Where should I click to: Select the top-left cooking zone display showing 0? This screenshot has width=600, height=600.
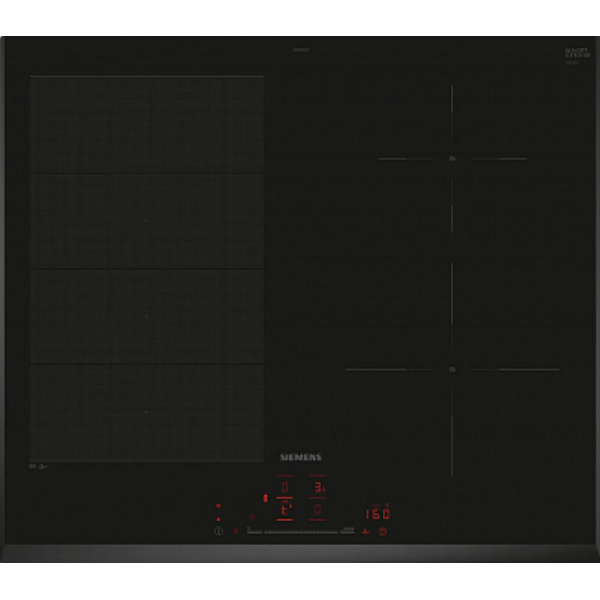(284, 488)
